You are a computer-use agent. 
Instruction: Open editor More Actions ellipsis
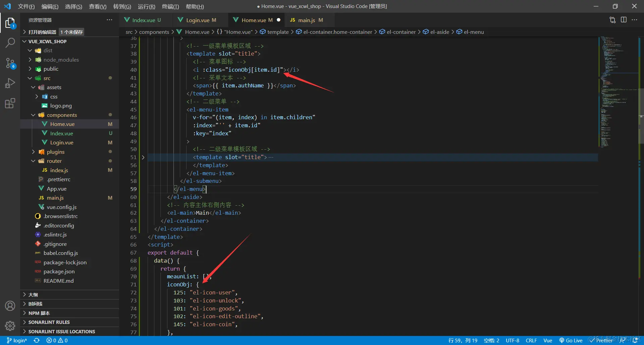tap(634, 20)
